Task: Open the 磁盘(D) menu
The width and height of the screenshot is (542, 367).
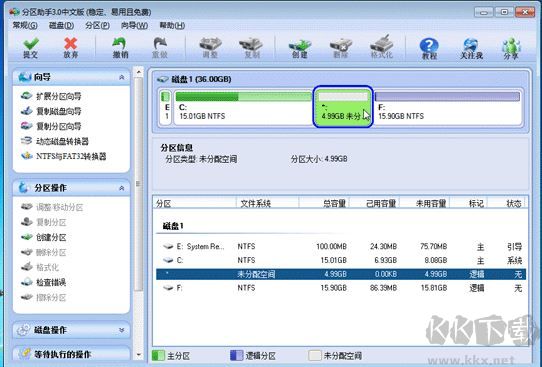Action: click(62, 25)
